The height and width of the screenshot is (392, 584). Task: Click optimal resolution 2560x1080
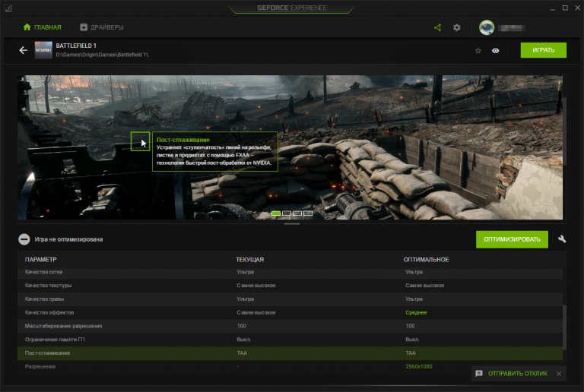(419, 367)
